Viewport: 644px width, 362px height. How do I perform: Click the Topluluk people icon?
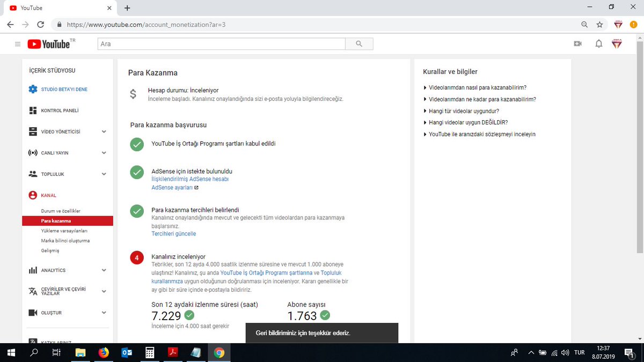click(x=33, y=174)
